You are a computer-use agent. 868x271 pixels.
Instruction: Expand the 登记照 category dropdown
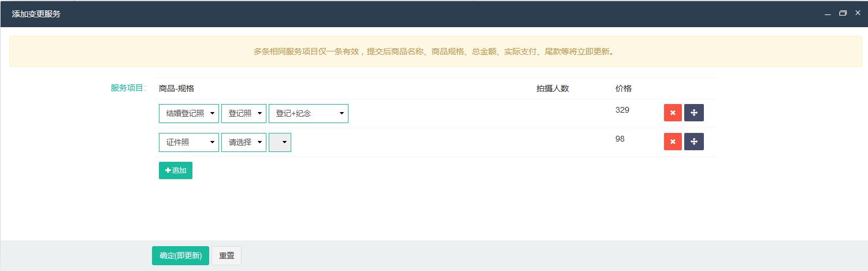tap(243, 113)
